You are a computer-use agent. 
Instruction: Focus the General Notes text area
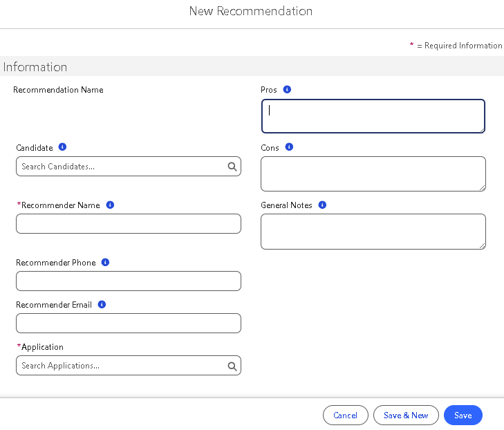point(373,231)
